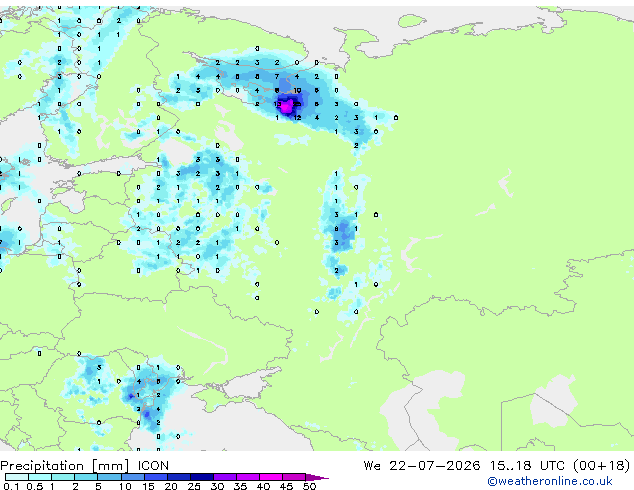Click the '10' precipitation value on the map

point(297,90)
